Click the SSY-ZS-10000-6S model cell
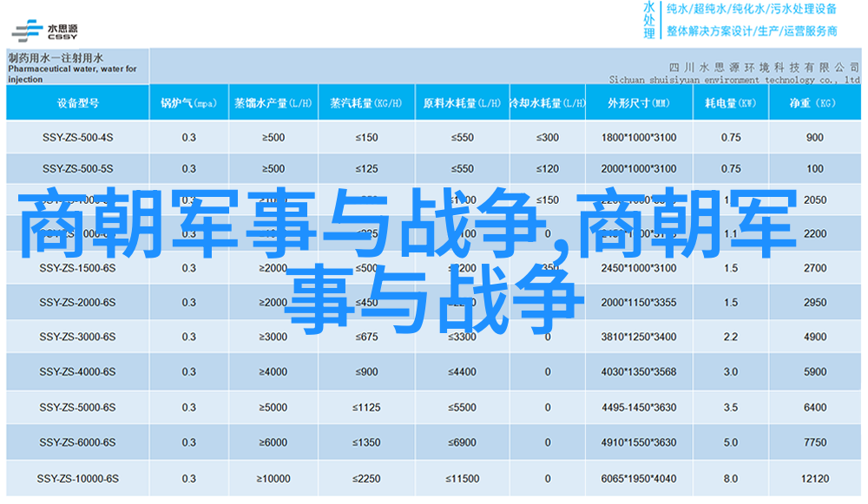The image size is (868, 504). (77, 479)
